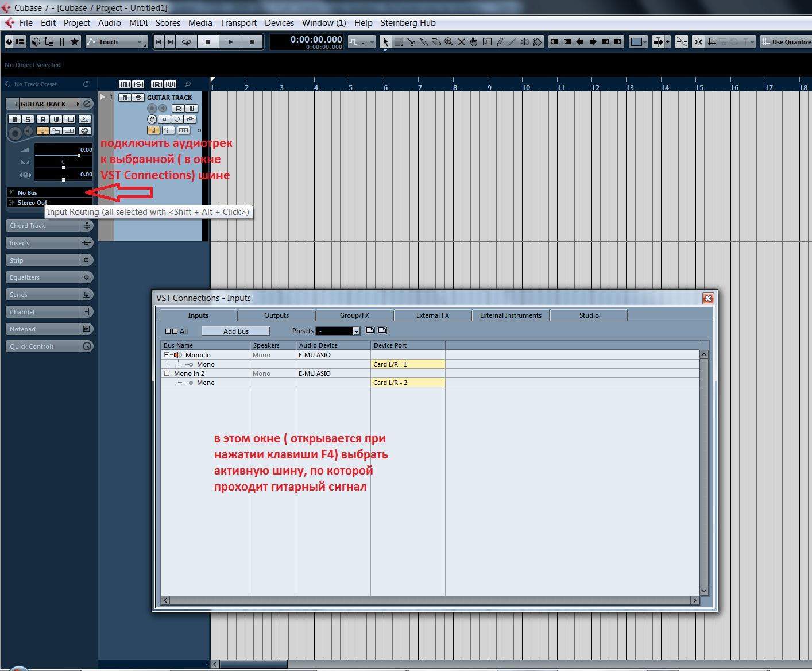The image size is (812, 671).
Task: Toggle Cycle loop mode
Action: coord(187,42)
